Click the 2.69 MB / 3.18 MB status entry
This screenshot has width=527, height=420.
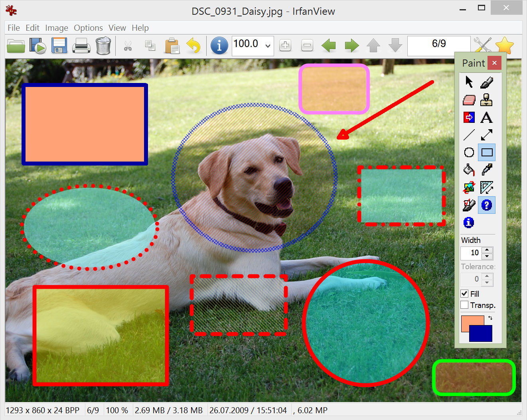169,410
